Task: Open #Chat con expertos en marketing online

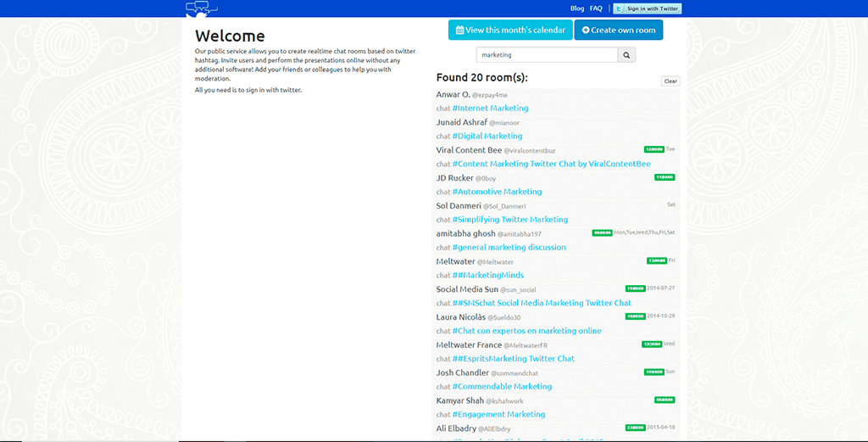Action: click(526, 331)
